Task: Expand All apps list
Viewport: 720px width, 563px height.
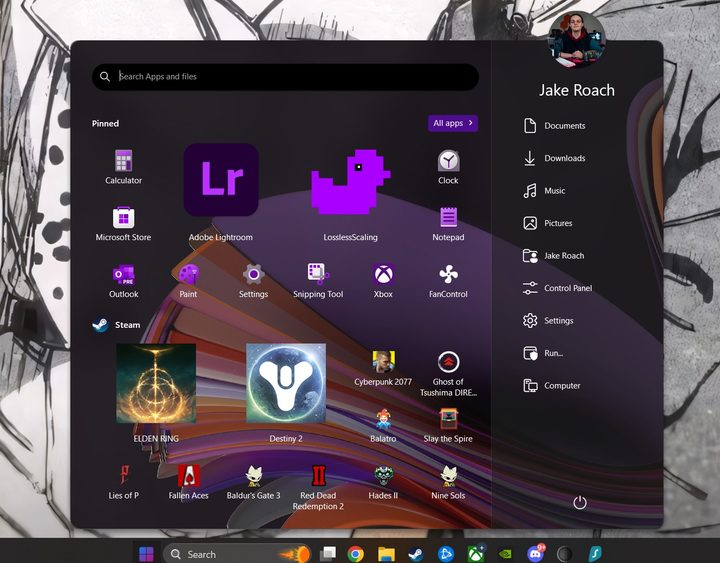Action: (x=453, y=123)
